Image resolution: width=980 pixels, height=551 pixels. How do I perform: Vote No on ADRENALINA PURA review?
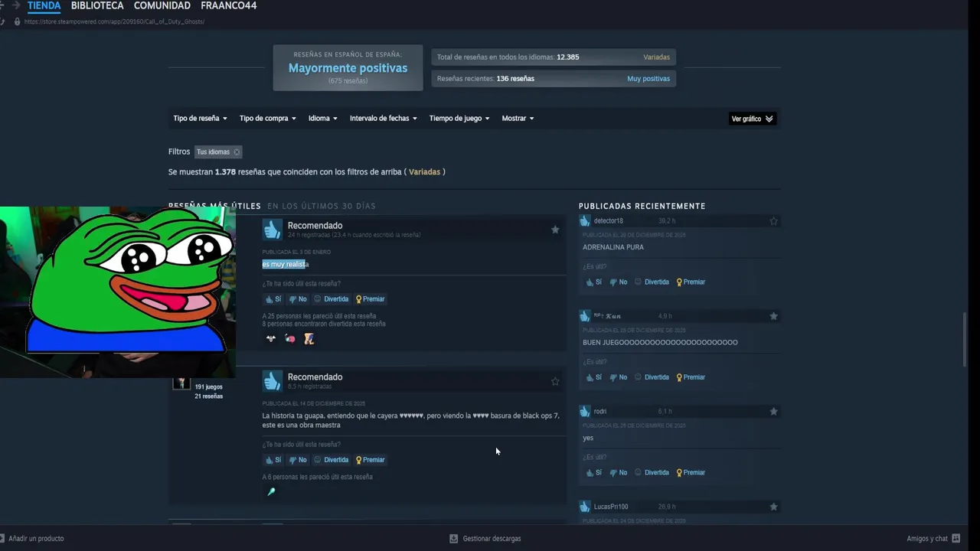click(x=618, y=282)
